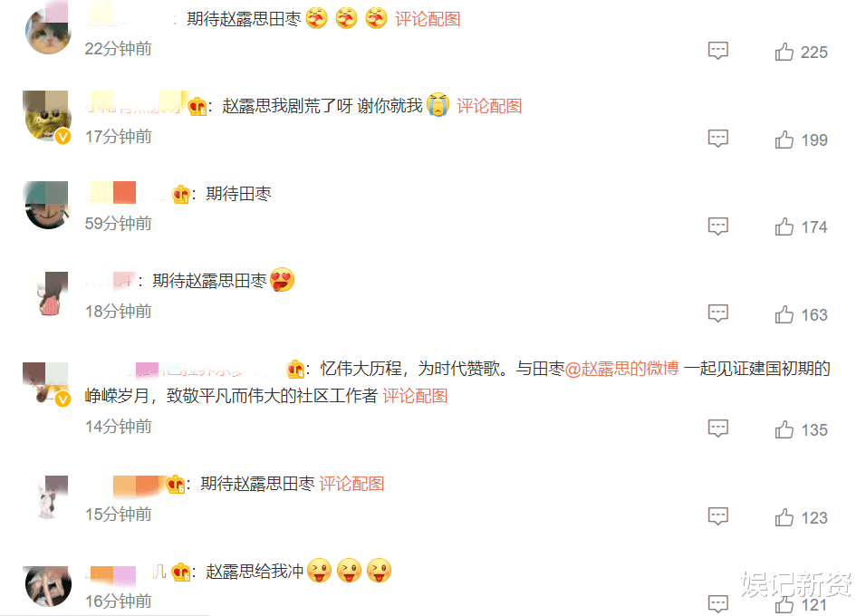Like the comment with 163 likes

[784, 314]
